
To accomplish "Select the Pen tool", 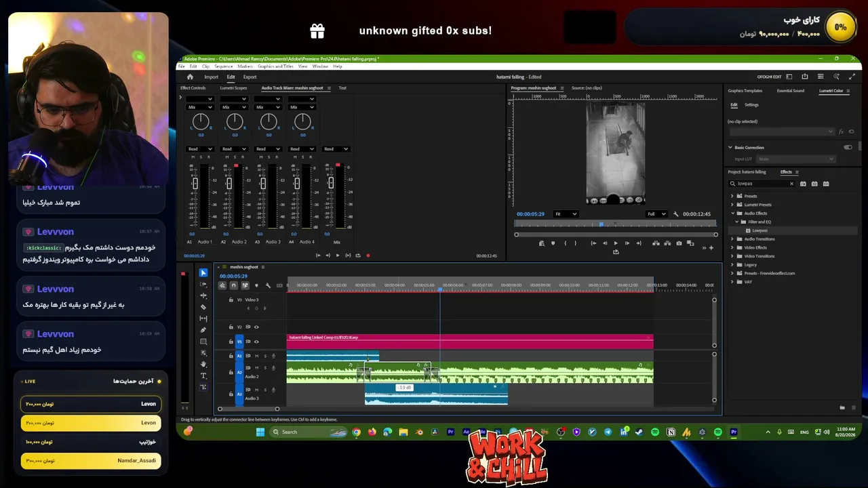I will (x=203, y=330).
